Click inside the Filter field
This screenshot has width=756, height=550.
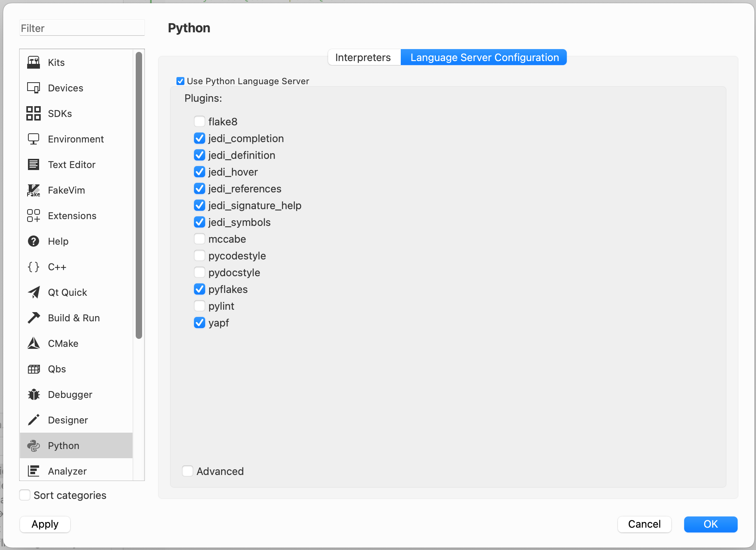[82, 28]
